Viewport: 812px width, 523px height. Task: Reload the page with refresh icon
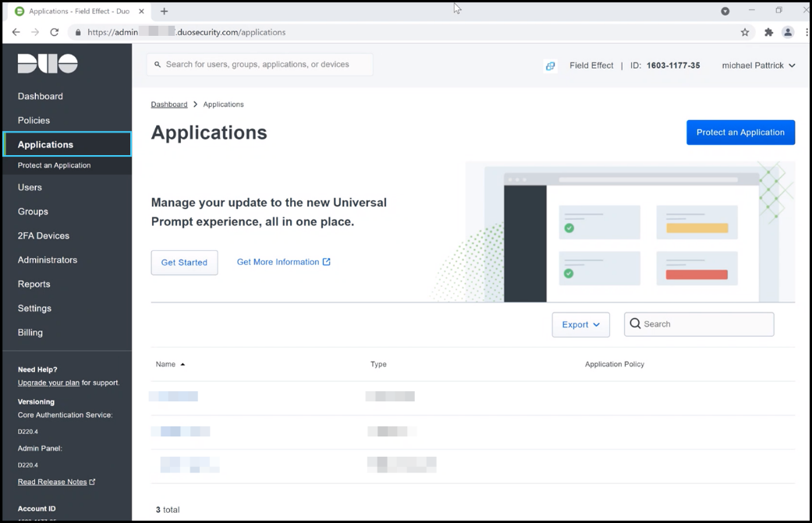[x=55, y=32]
